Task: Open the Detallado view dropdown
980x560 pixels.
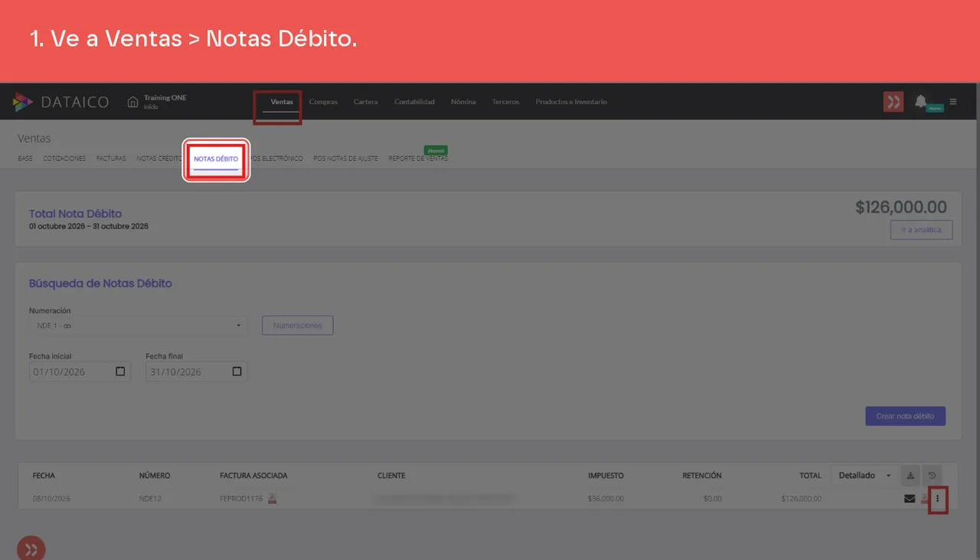Action: point(864,476)
